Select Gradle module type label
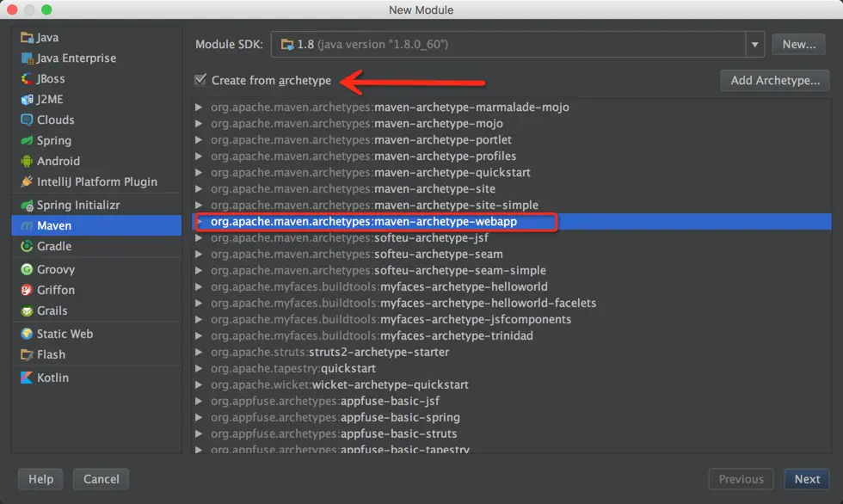Viewport: 843px width, 504px height. point(54,246)
